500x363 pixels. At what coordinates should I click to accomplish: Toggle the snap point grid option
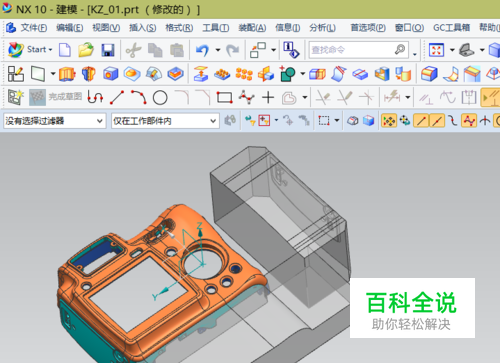(x=389, y=120)
